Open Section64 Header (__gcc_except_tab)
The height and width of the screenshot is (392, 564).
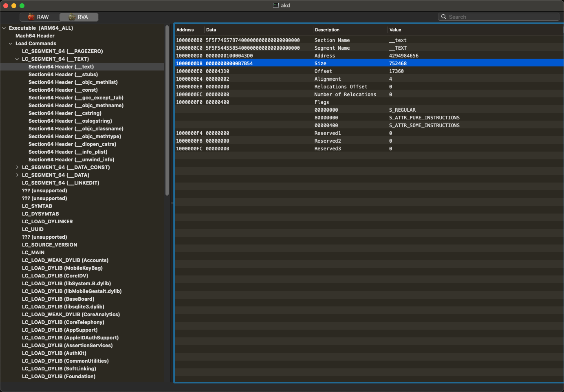click(76, 98)
